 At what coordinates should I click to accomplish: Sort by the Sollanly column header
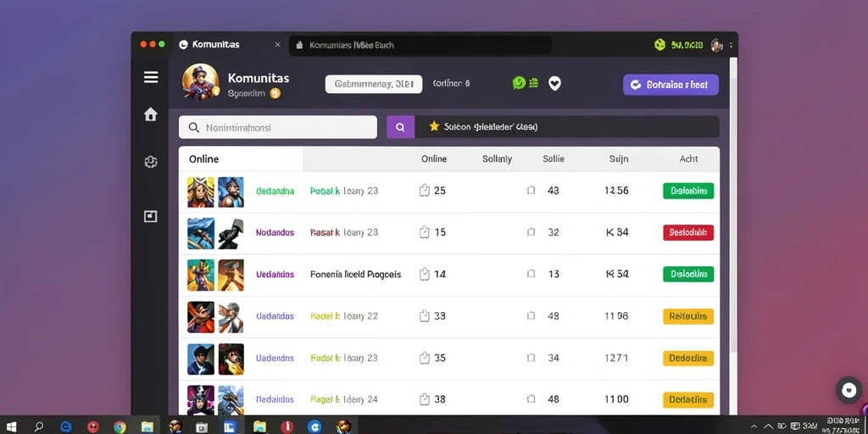point(497,159)
